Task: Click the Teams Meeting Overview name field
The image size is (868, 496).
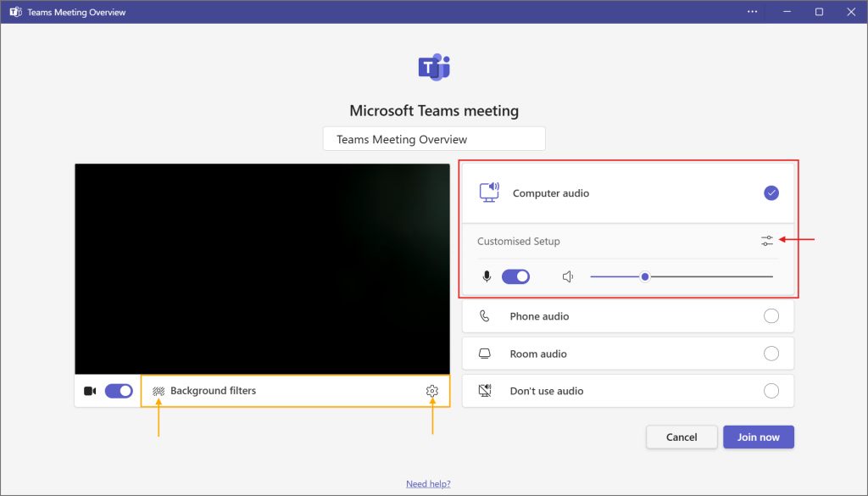Action: click(434, 138)
